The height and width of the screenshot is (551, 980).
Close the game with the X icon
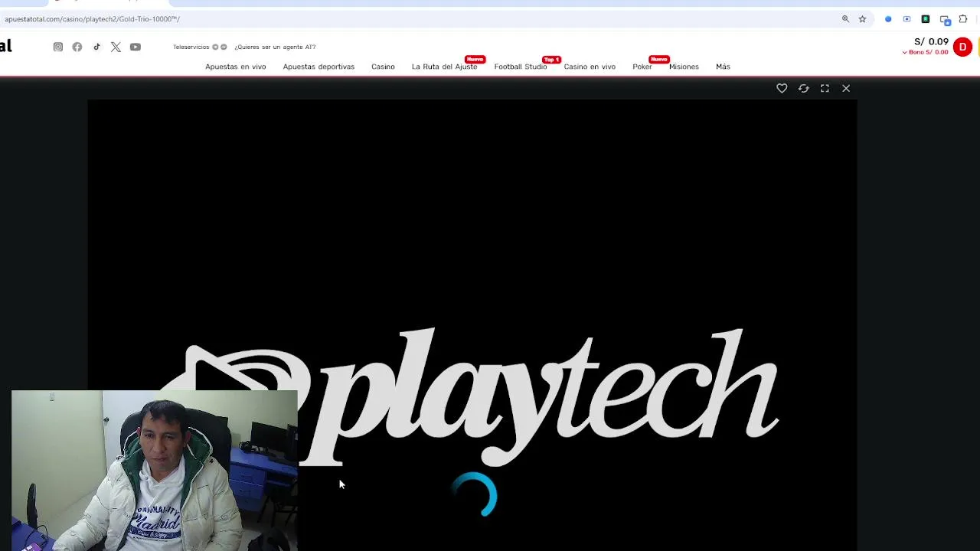pyautogui.click(x=846, y=89)
